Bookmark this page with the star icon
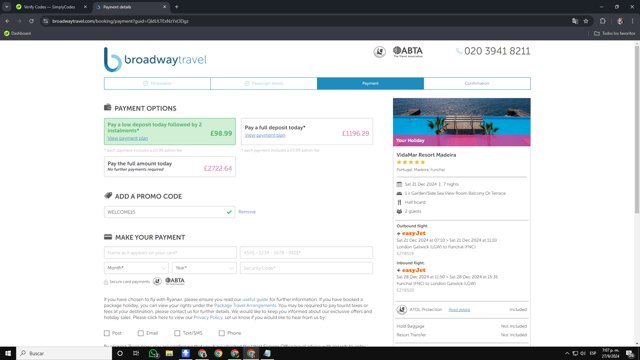This screenshot has height=360, width=640. (x=586, y=21)
